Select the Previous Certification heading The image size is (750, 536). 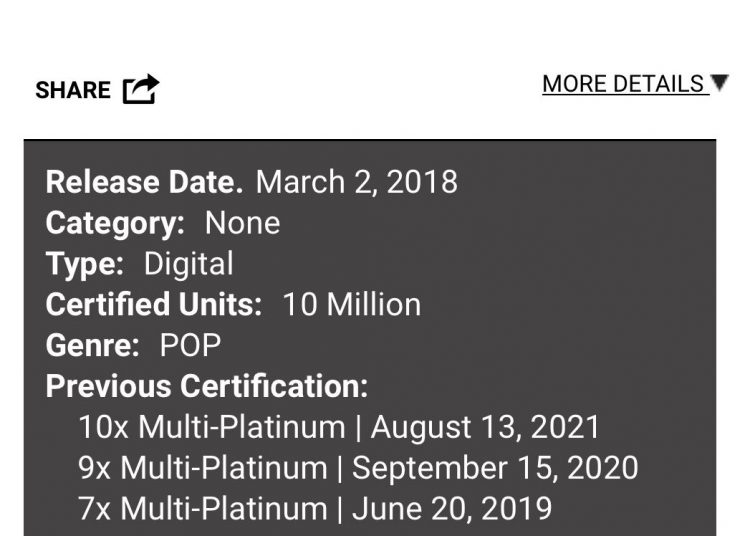[x=207, y=386]
